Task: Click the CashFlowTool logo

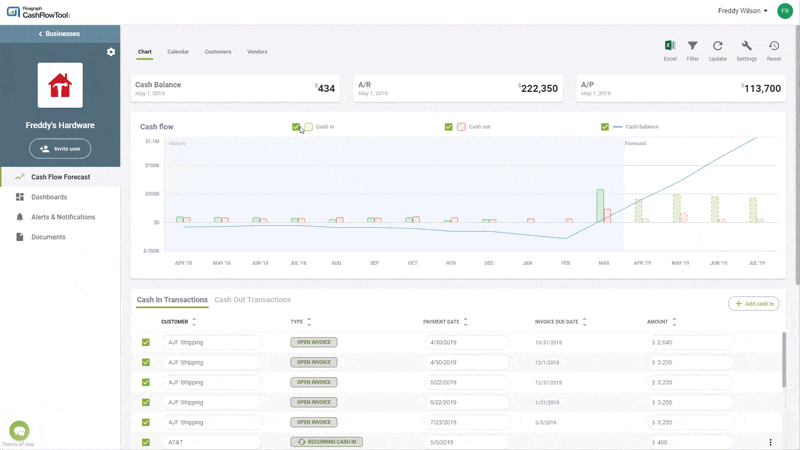Action: (x=38, y=12)
